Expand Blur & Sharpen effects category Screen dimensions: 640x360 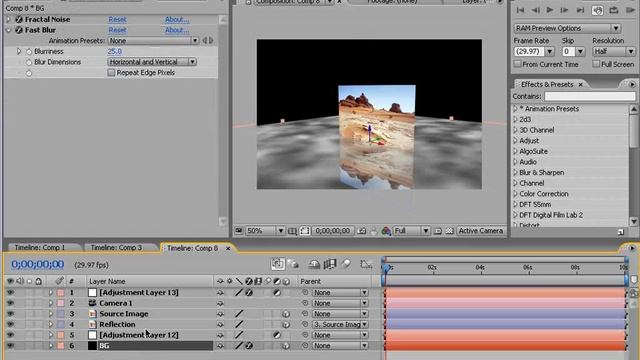point(515,172)
